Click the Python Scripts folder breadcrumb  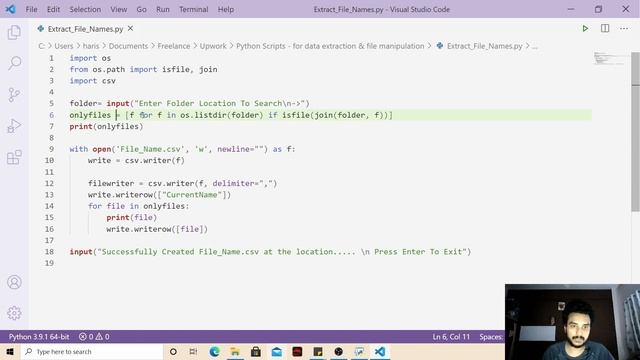pyautogui.click(x=330, y=46)
